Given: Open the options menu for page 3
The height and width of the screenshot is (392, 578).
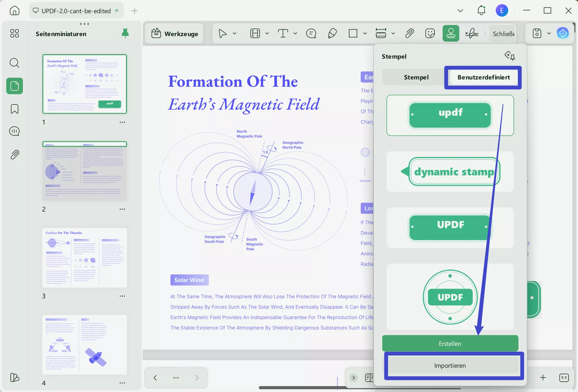Looking at the screenshot, I should click(122, 296).
